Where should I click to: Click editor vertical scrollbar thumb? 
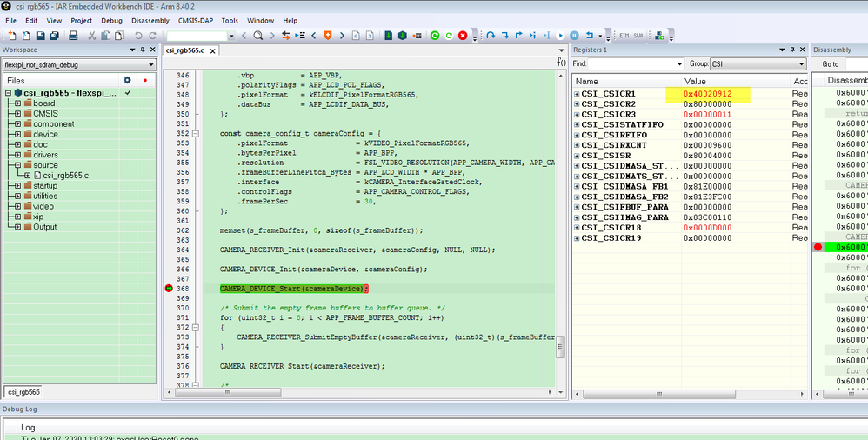tap(560, 347)
